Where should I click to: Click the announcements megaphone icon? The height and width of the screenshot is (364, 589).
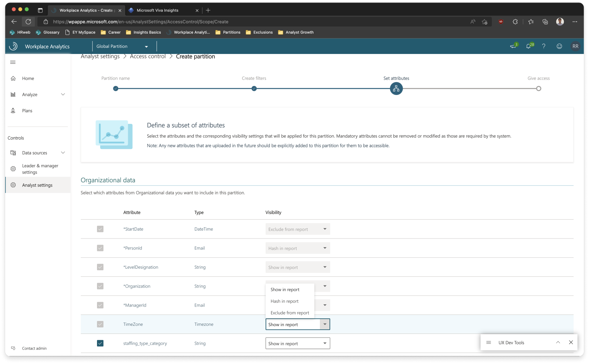[x=513, y=46]
